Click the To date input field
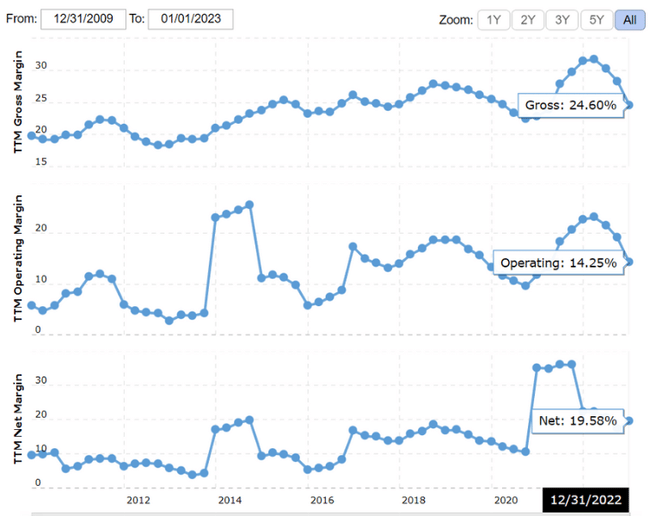Image resolution: width=650 pixels, height=516 pixels. (x=190, y=19)
